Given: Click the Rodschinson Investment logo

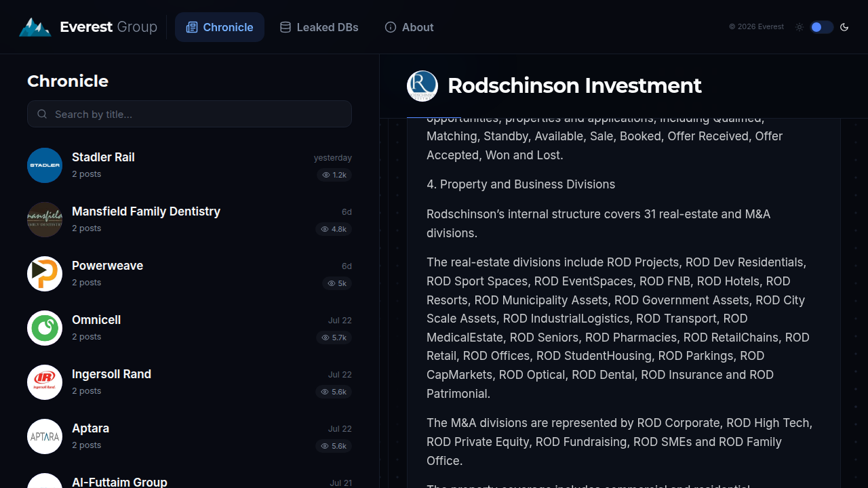Looking at the screenshot, I should click(422, 86).
